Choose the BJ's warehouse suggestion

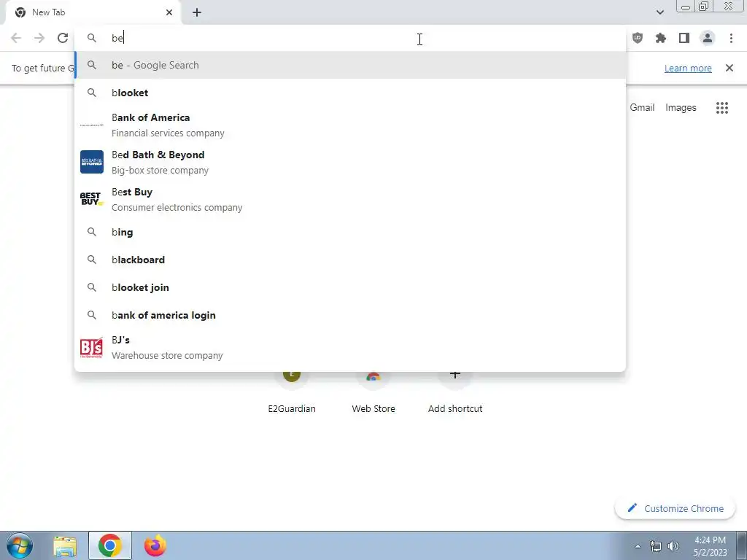(x=350, y=348)
